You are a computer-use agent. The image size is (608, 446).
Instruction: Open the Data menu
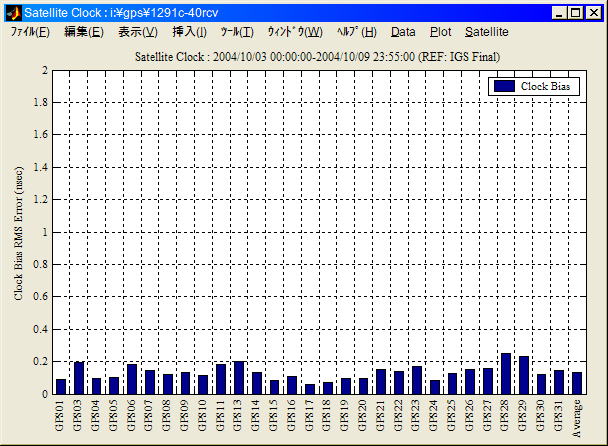(x=403, y=32)
